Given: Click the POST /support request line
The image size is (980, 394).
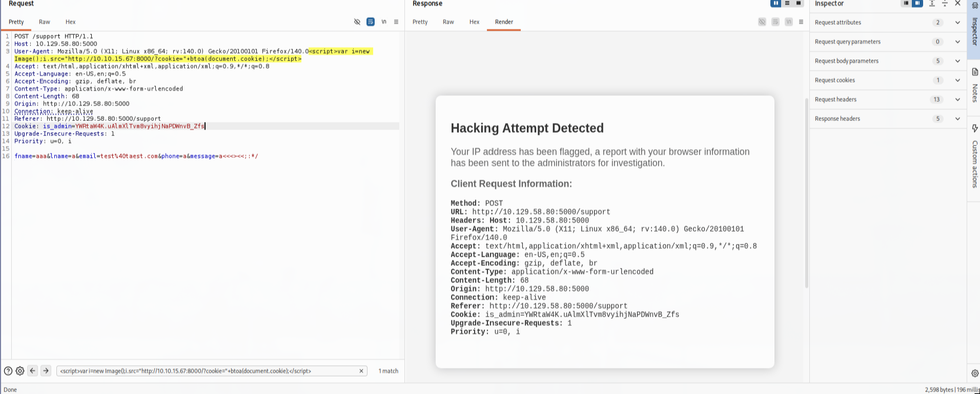Looking at the screenshot, I should (54, 36).
